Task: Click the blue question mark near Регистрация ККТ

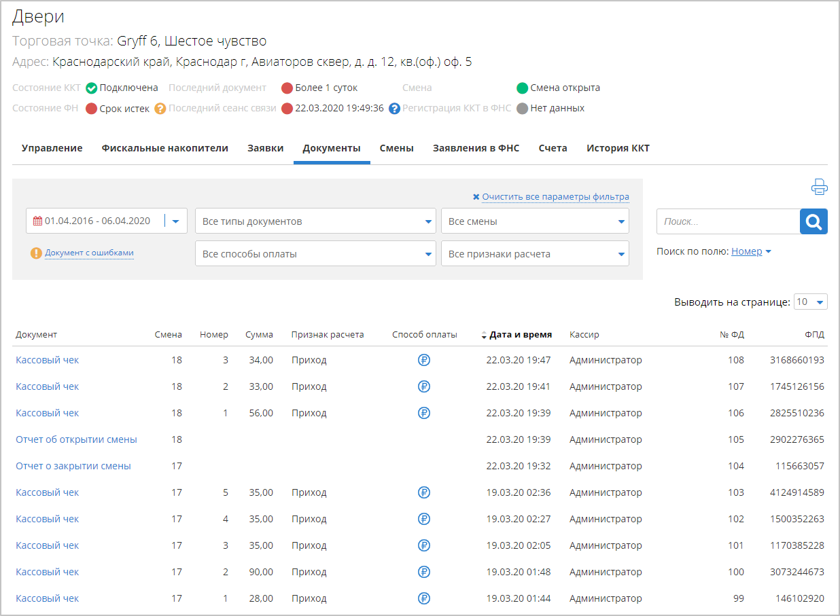Action: click(394, 109)
